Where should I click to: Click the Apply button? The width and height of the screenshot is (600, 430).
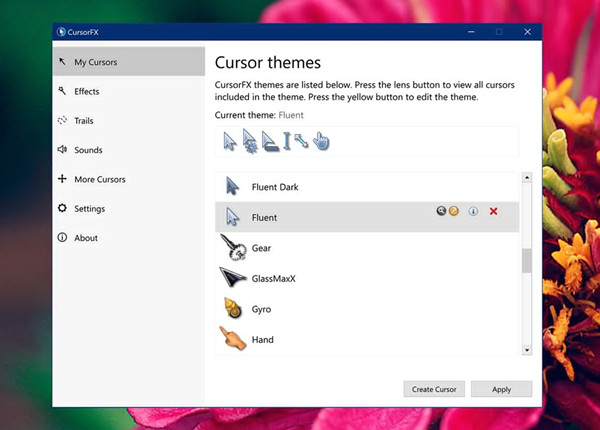[501, 389]
